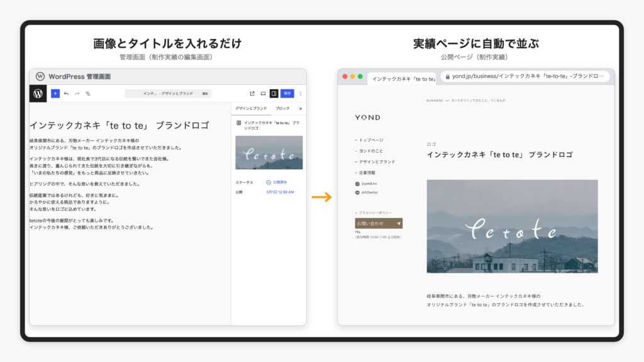644x362 pixels.
Task: Click the YOND site logo
Action: click(x=367, y=118)
